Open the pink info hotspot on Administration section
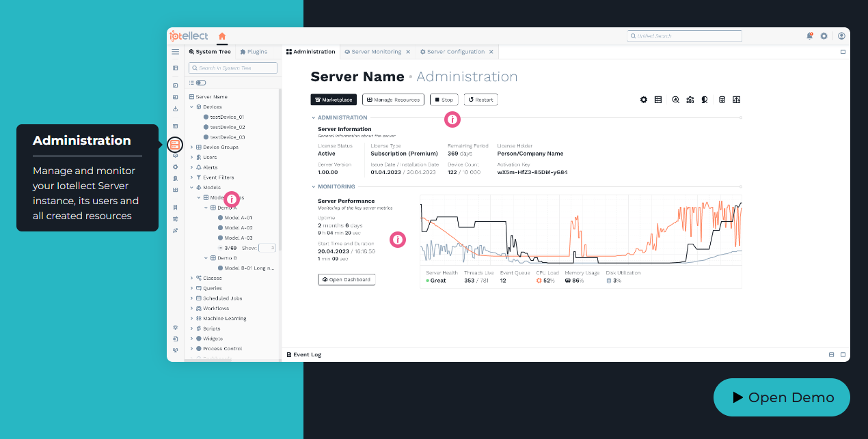 pos(452,119)
